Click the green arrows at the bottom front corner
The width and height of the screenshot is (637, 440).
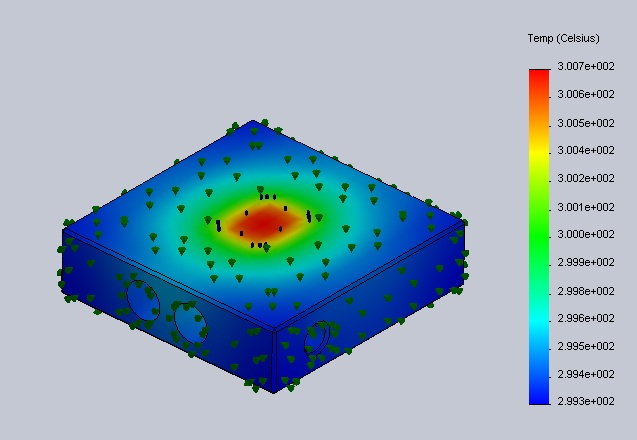pyautogui.click(x=277, y=385)
